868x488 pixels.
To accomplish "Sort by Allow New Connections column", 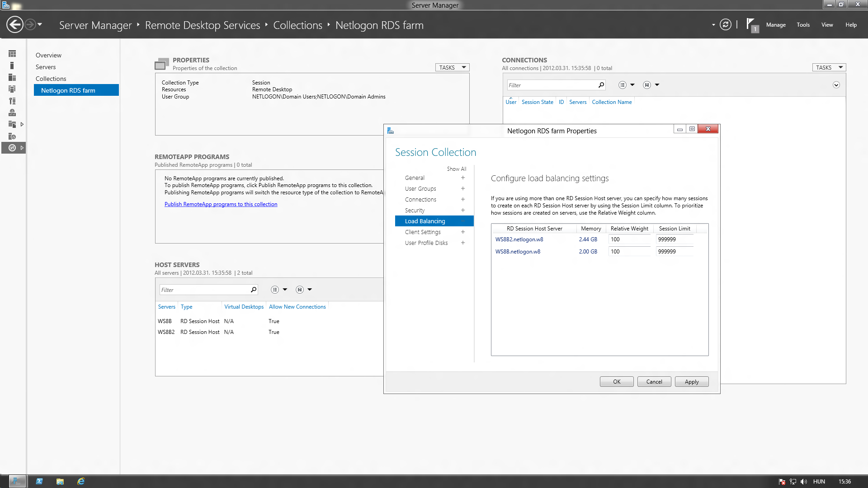I will pos(297,307).
